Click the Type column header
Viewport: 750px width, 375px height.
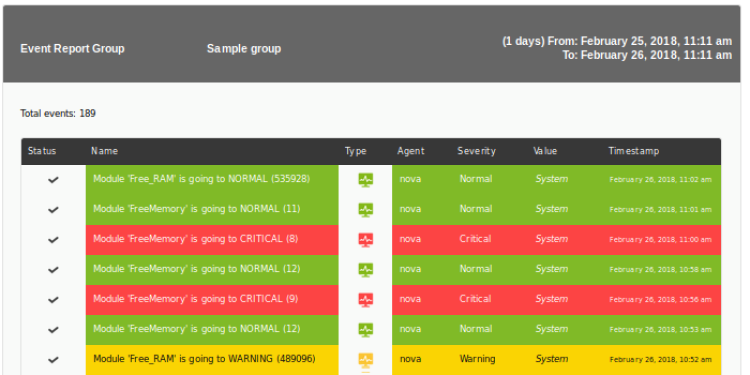click(355, 151)
